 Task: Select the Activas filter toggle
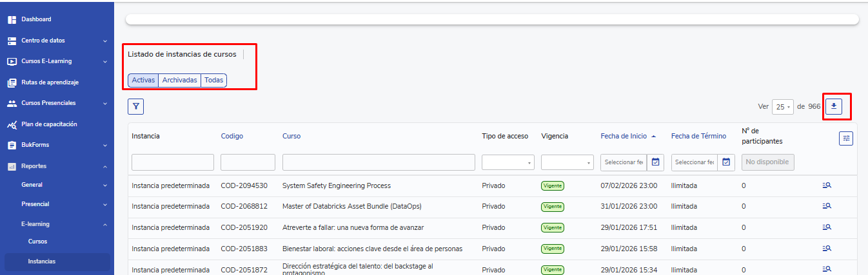143,81
